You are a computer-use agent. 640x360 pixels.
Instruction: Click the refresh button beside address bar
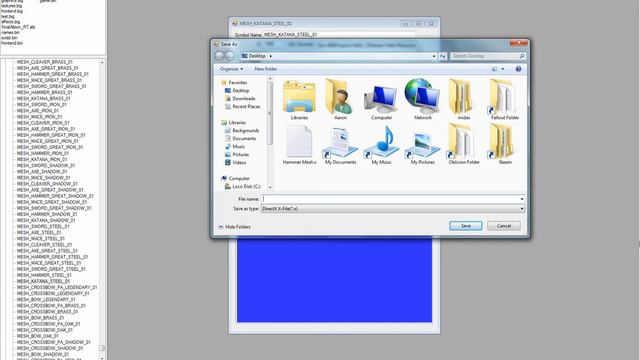click(x=443, y=56)
